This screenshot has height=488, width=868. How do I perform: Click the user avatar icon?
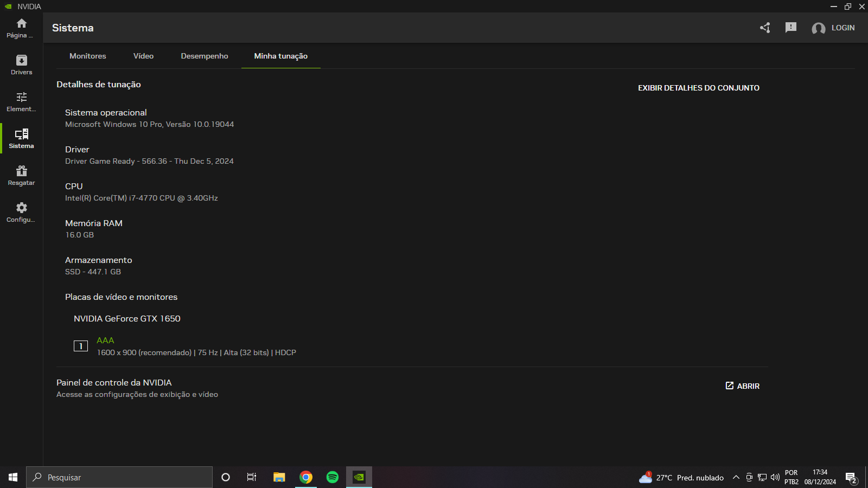click(x=818, y=28)
